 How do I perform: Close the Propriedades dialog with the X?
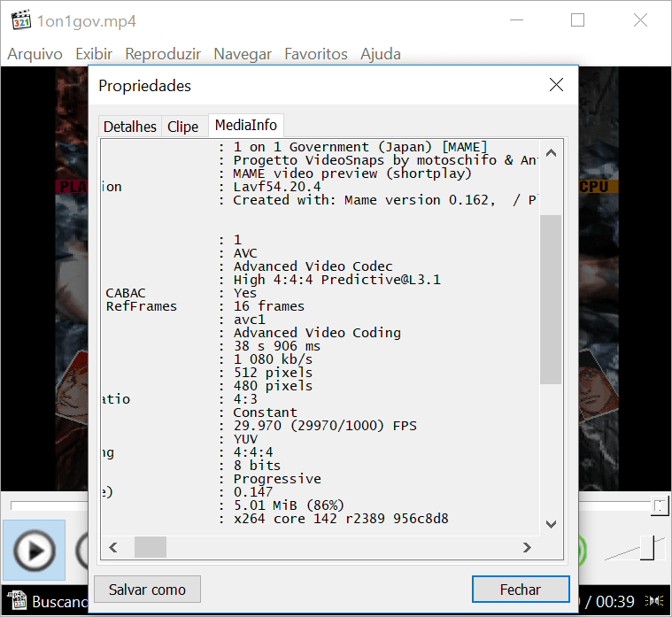click(556, 85)
